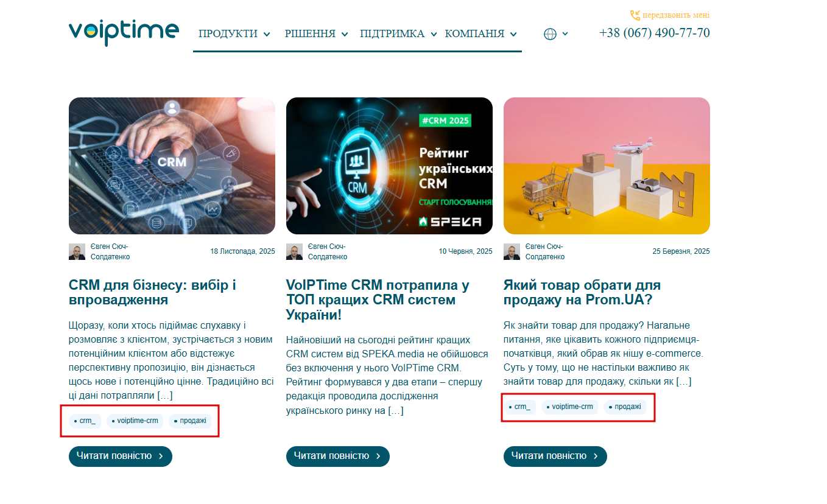Click author avatar on VoIPTime CRM post
Image resolution: width=827 pixels, height=504 pixels.
295,252
